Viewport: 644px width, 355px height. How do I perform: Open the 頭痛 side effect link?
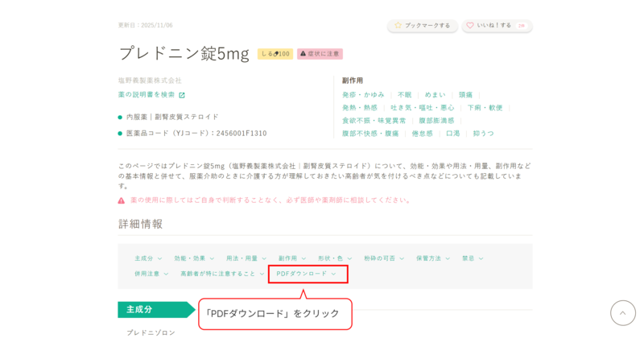[x=466, y=95]
